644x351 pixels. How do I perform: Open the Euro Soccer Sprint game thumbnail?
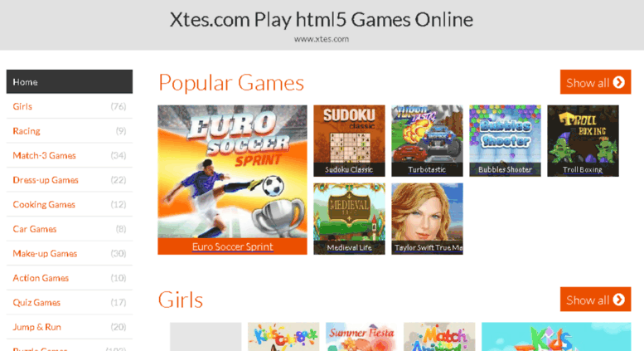232,172
